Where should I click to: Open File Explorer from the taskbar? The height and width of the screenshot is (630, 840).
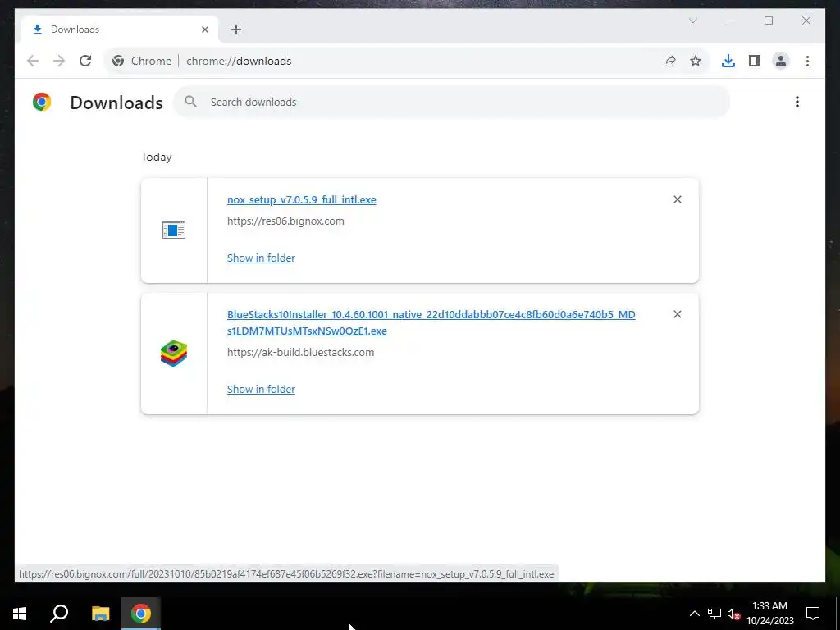pos(100,614)
